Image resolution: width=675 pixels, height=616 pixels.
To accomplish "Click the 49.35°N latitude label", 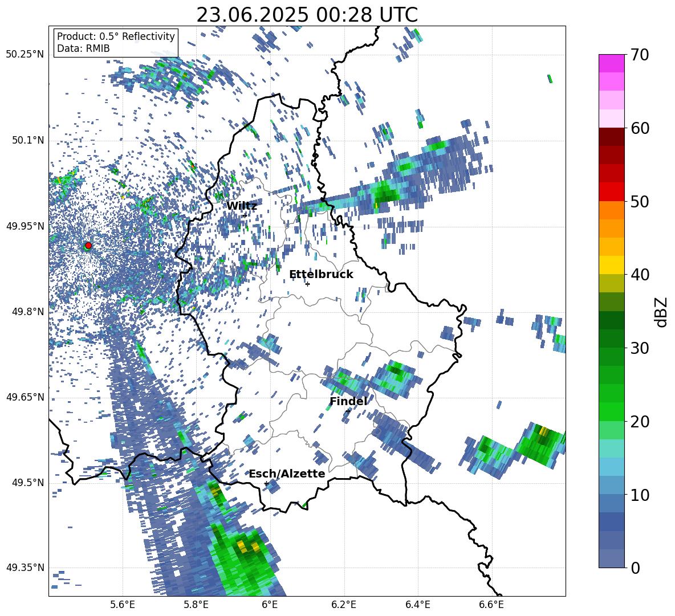I will (x=25, y=568).
